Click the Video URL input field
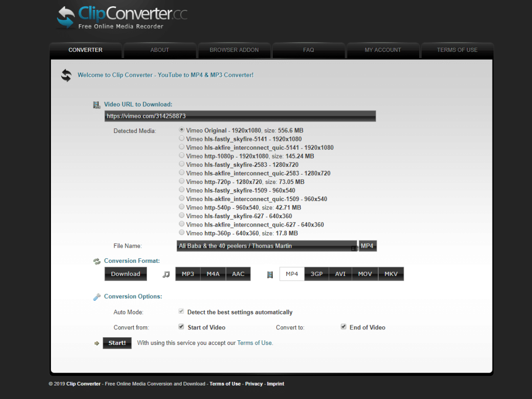The image size is (532, 399). click(x=240, y=116)
